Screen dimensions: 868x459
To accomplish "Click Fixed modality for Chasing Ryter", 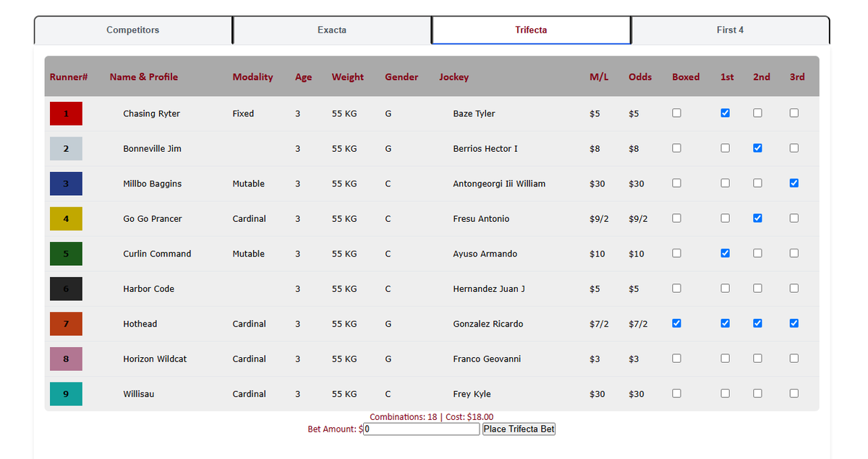I will [243, 113].
